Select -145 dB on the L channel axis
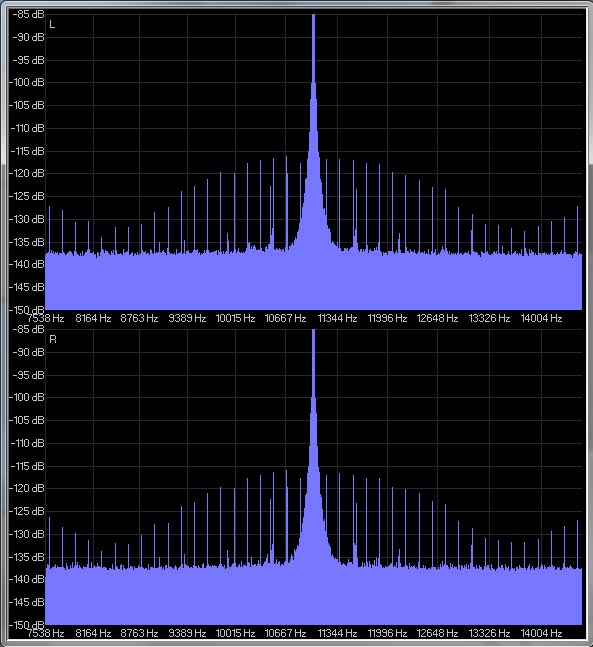Image resolution: width=593 pixels, height=647 pixels. 27,287
